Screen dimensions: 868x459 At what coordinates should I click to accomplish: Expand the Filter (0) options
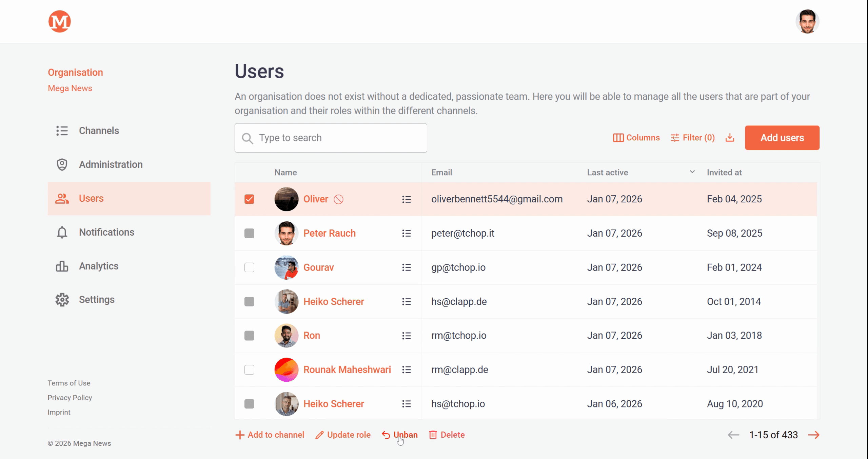(693, 138)
